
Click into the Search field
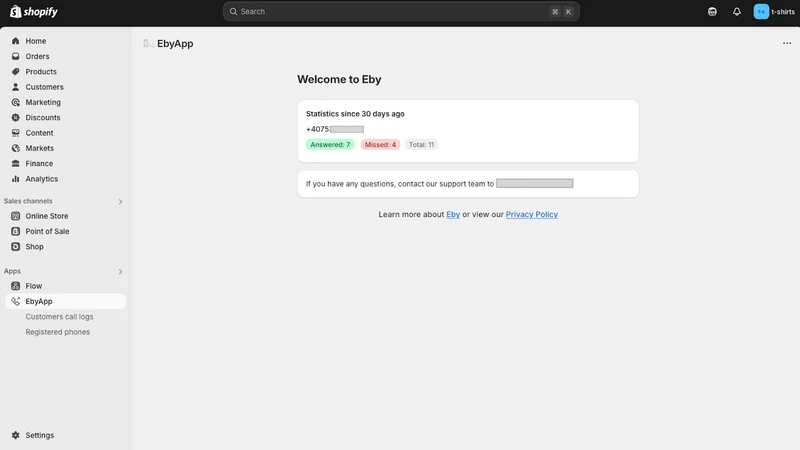pos(401,11)
